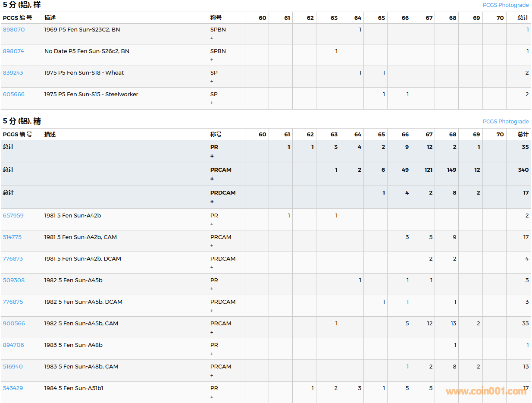Open the 605666 Steelworker coin link
The image size is (532, 403).
tap(14, 94)
